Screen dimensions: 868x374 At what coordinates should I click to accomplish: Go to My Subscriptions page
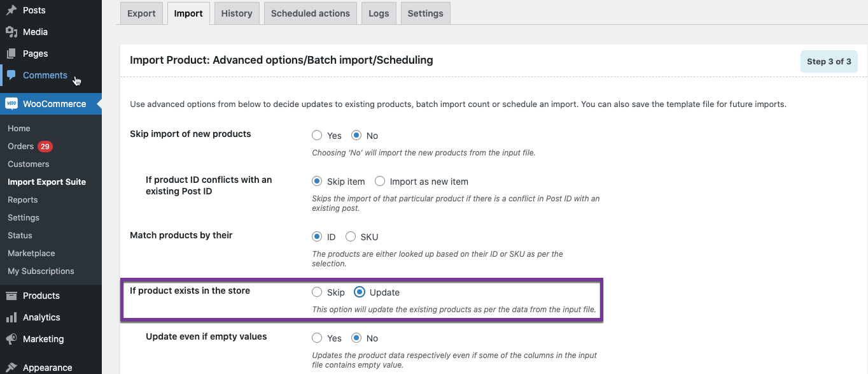pyautogui.click(x=39, y=271)
